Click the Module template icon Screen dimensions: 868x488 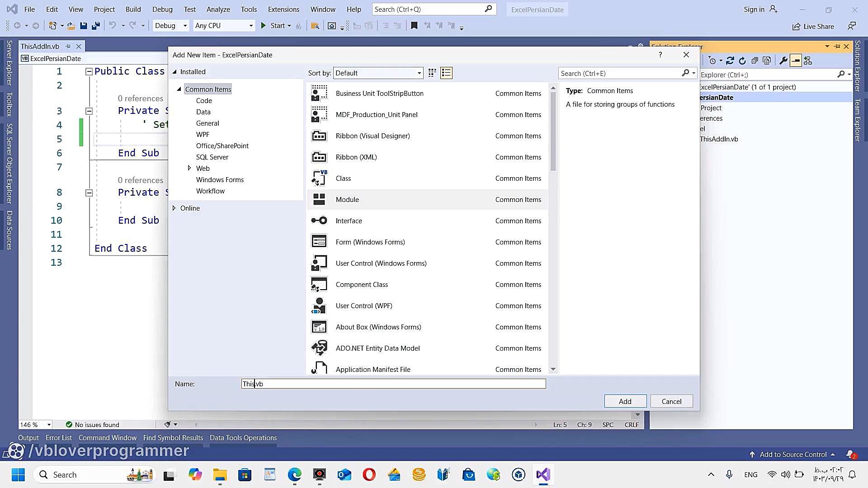pos(319,199)
